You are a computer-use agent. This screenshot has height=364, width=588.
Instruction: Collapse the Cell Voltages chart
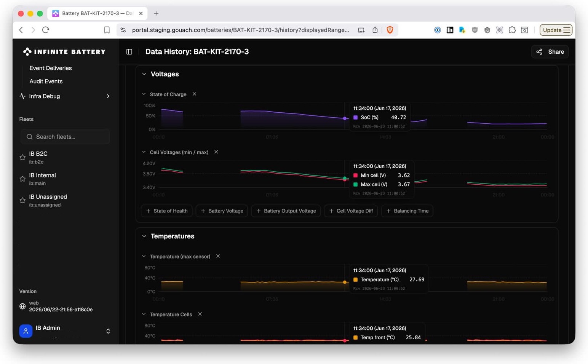click(x=144, y=152)
